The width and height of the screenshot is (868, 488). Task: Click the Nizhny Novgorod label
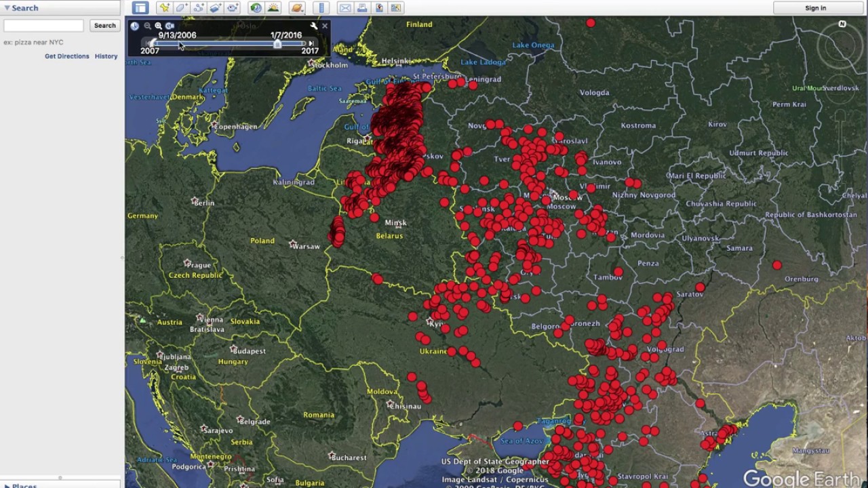tap(644, 195)
